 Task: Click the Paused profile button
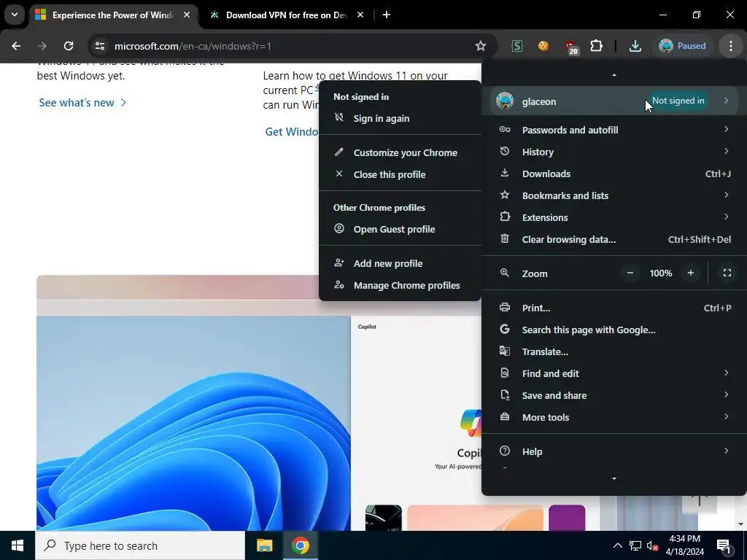[x=682, y=46]
